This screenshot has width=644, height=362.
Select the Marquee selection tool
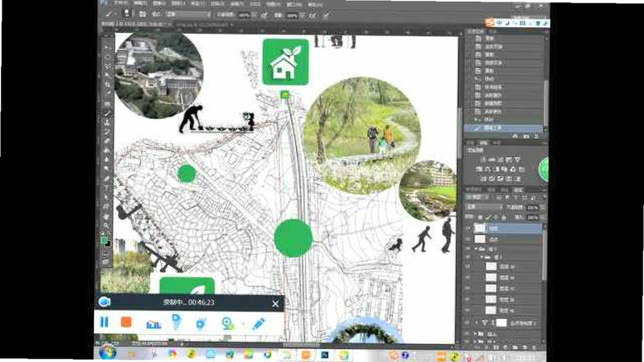pyautogui.click(x=108, y=56)
